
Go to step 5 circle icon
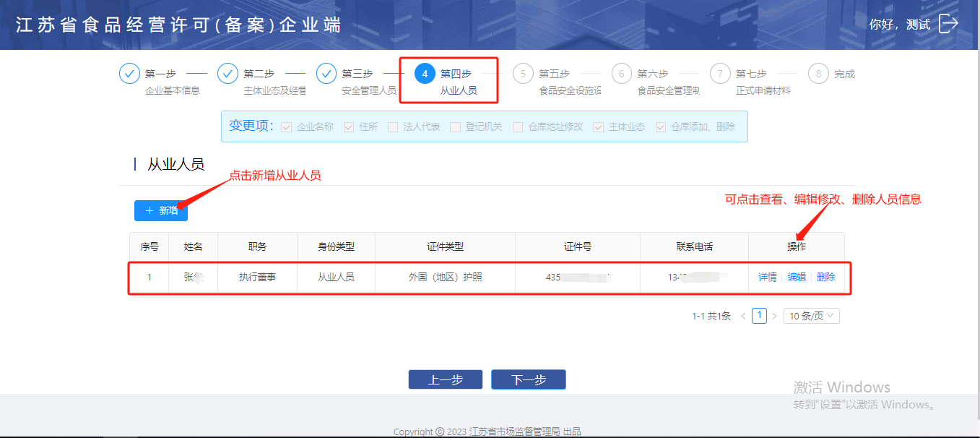pos(523,74)
